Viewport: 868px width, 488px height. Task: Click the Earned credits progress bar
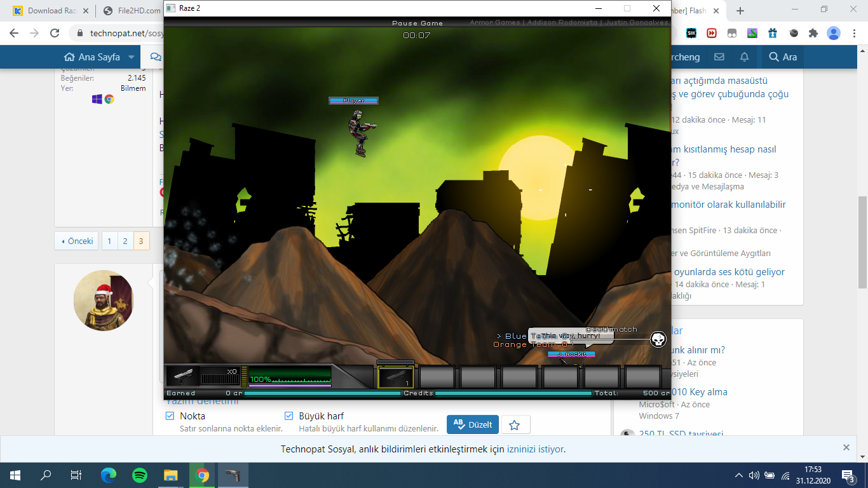tap(322, 393)
